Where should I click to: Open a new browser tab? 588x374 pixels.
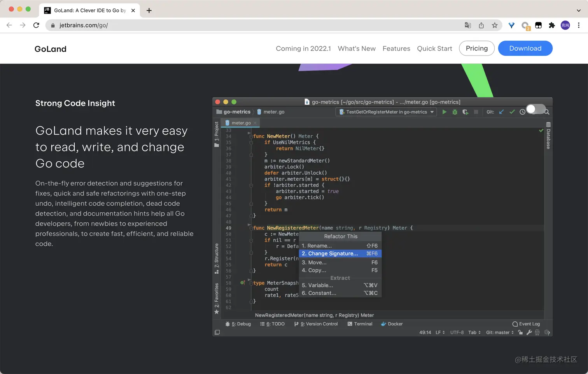click(x=149, y=10)
